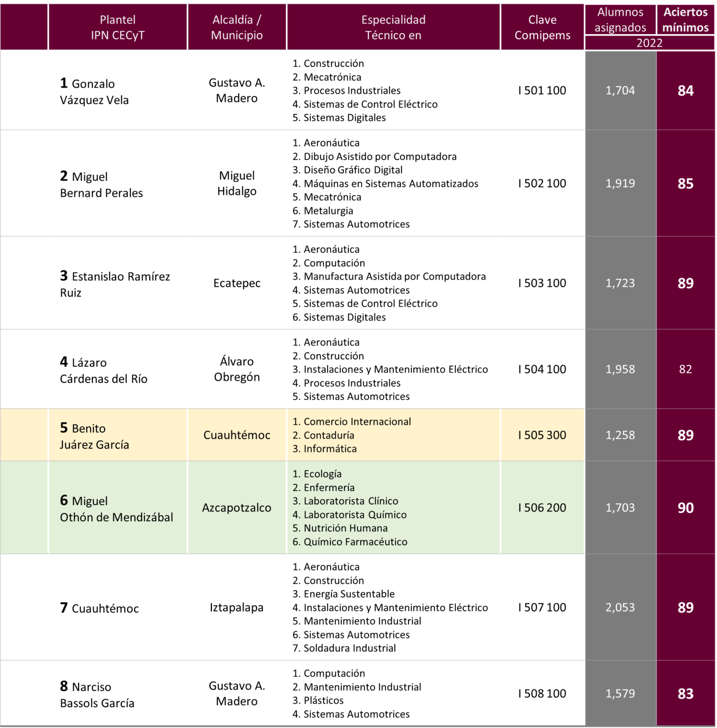Select plantel '8 Narciso Bassols García'
Viewport: 717px width, 728px height.
pyautogui.click(x=97, y=694)
